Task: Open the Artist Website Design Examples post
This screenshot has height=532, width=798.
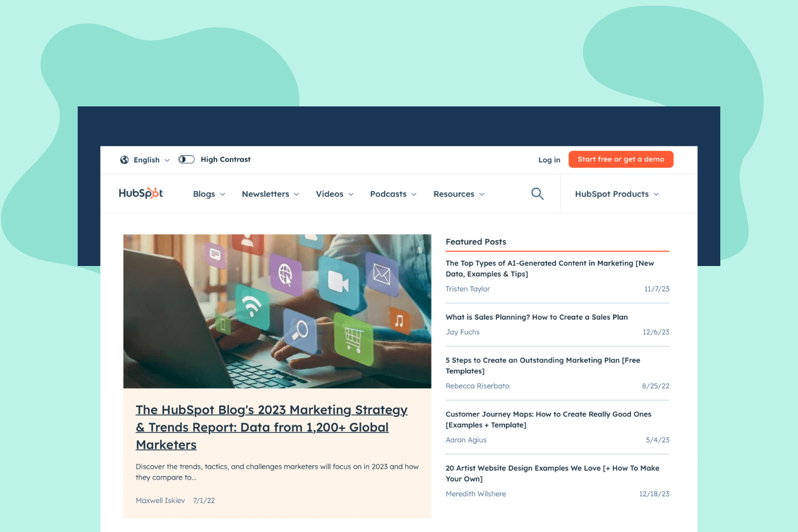Action: point(552,473)
